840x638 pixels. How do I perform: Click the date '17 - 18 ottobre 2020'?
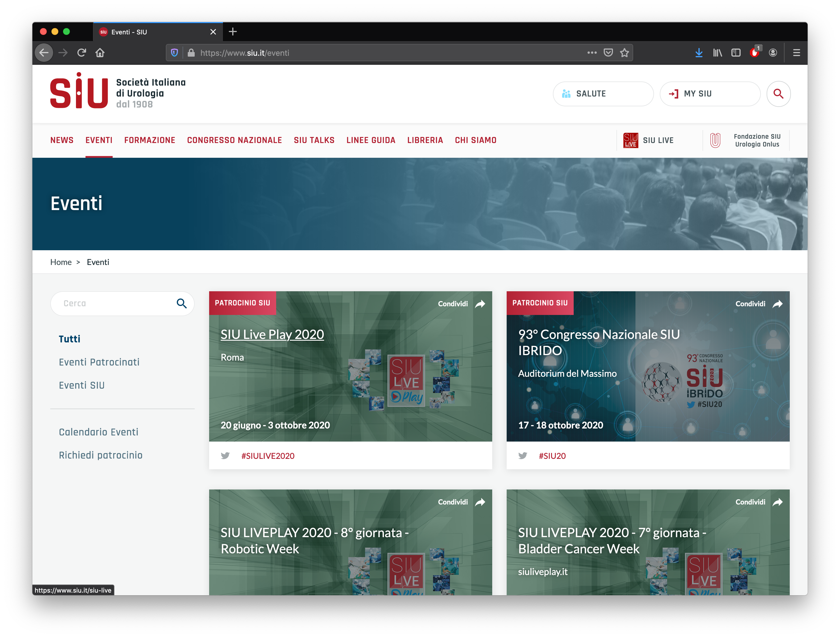(x=560, y=425)
